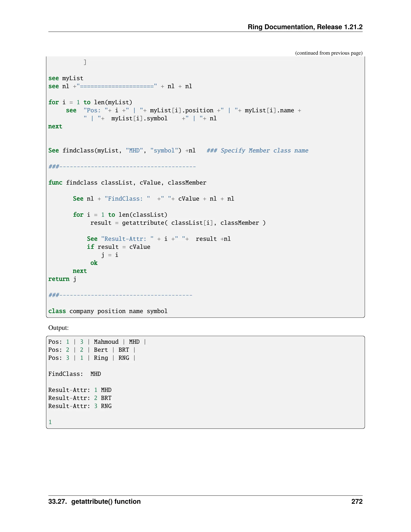411x532 pixels.
Task: Click the 'Result-Attr: 2 BRT' output line
Action: (x=80, y=398)
